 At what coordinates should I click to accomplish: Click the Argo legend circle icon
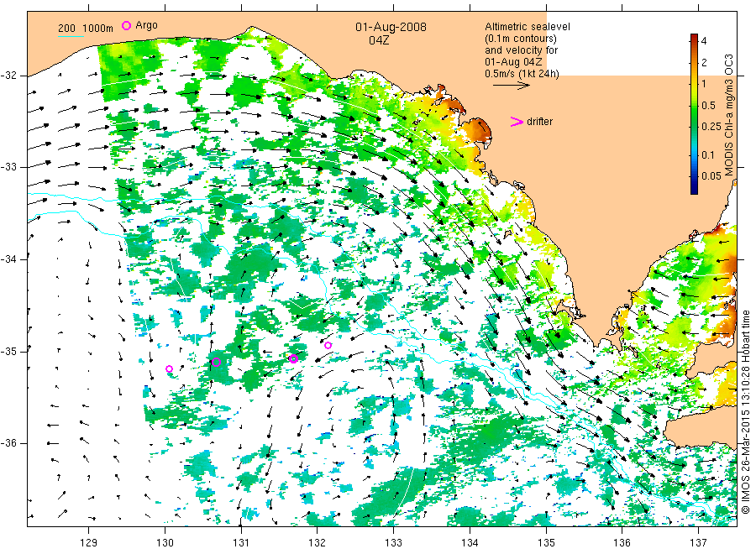[126, 25]
